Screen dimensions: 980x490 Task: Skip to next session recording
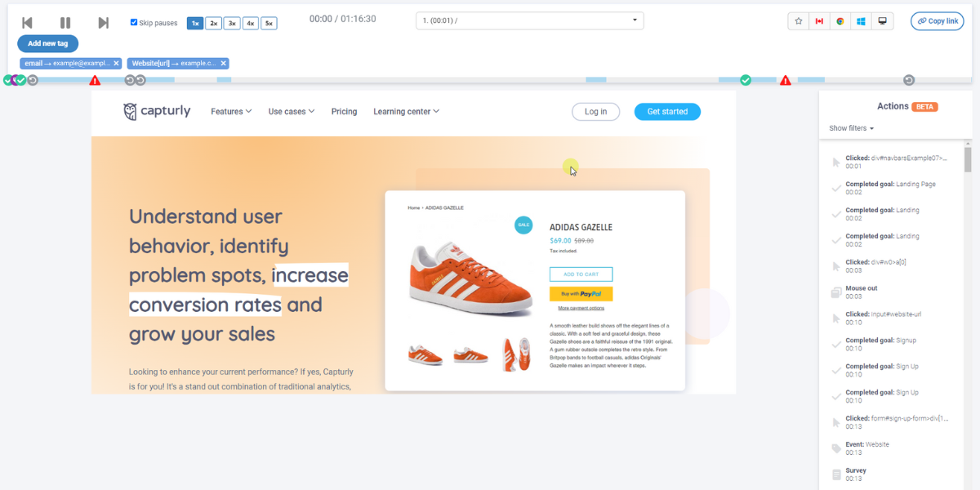tap(103, 23)
